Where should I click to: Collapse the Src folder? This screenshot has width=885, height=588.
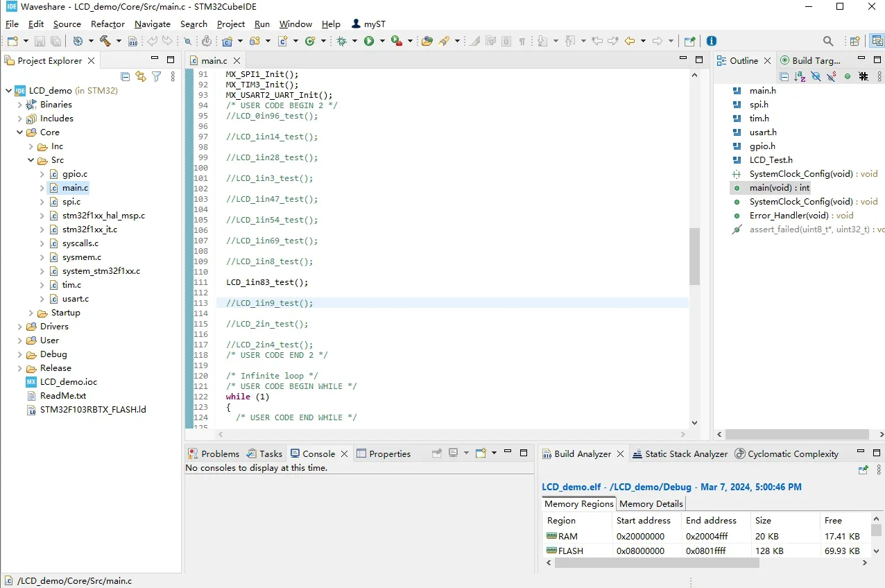click(x=31, y=160)
